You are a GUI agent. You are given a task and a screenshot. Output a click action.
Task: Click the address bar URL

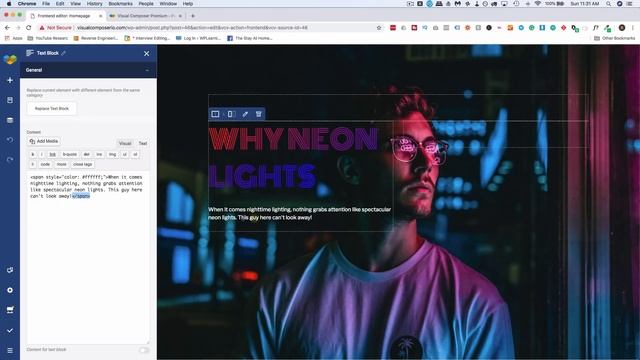tap(192, 28)
